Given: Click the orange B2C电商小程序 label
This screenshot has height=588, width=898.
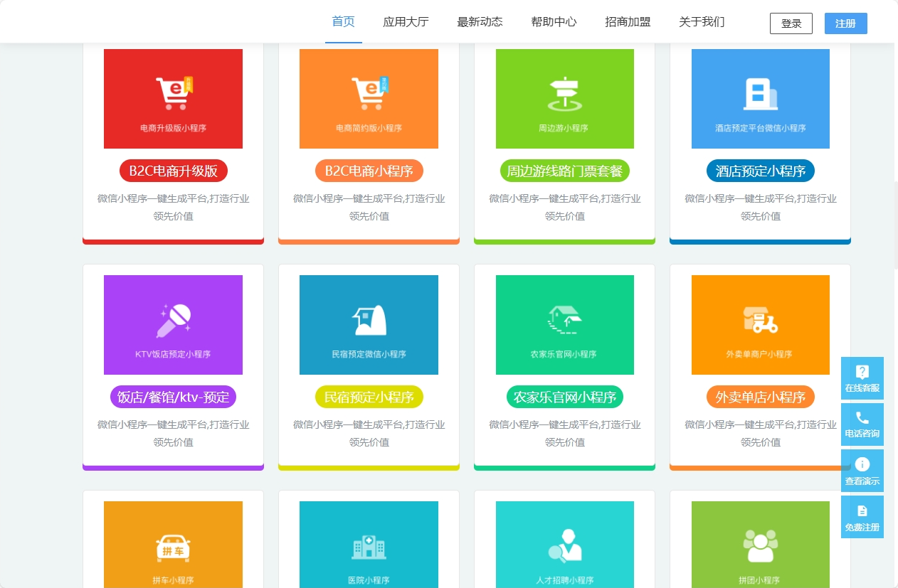Looking at the screenshot, I should pyautogui.click(x=369, y=171).
